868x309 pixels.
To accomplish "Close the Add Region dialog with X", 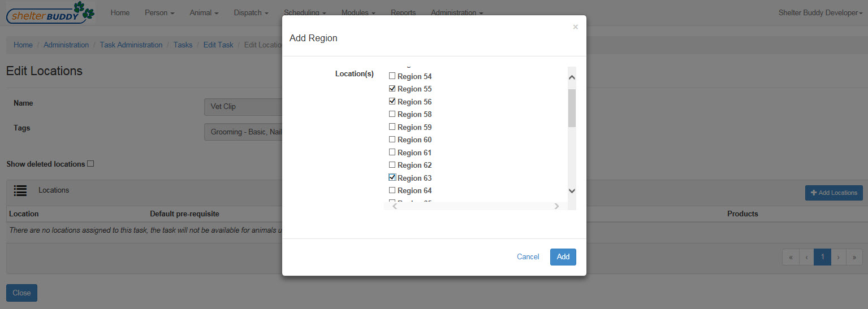I will coord(575,27).
